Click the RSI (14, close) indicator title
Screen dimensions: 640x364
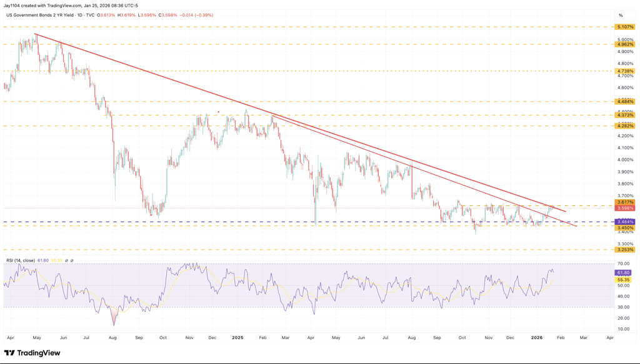(21, 260)
